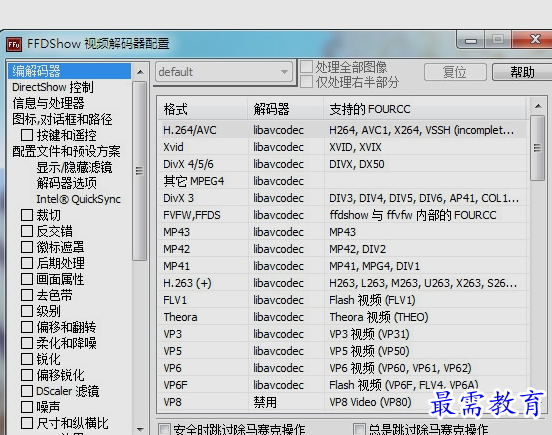Enable the DScaler 滤镜 checkbox
The height and width of the screenshot is (435, 552).
(x=27, y=391)
